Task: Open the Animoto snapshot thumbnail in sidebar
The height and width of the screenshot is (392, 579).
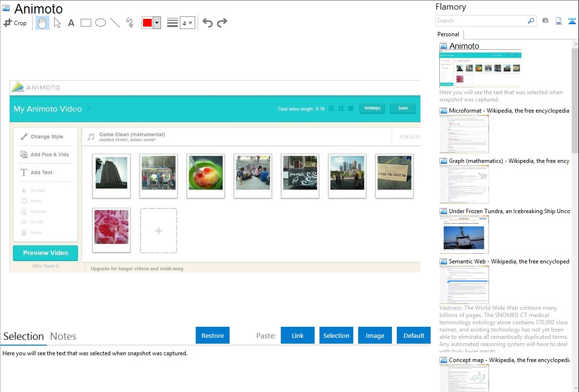Action: 480,69
